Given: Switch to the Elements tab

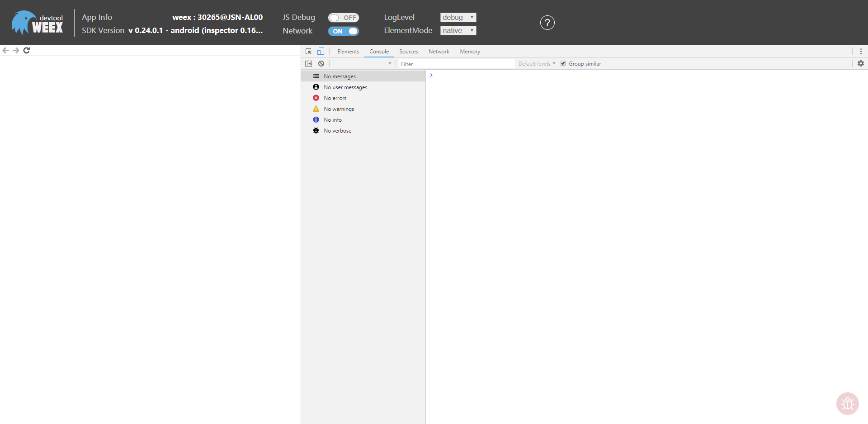Looking at the screenshot, I should [348, 52].
